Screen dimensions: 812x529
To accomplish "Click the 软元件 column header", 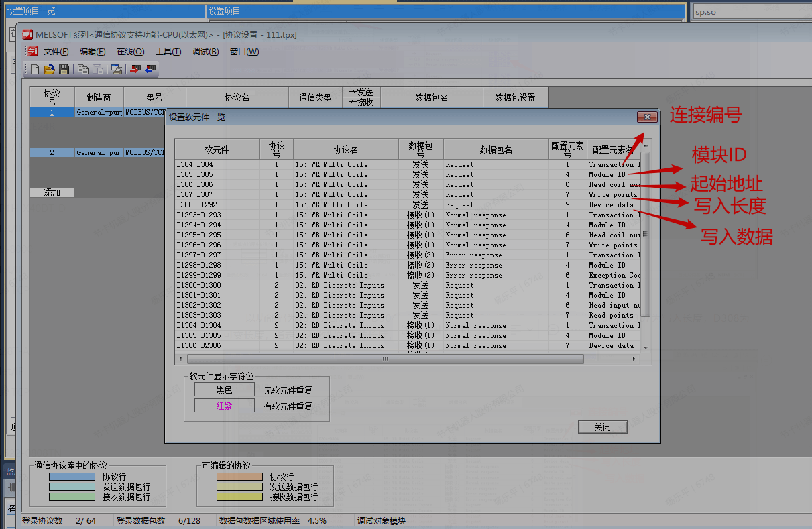I will [217, 150].
